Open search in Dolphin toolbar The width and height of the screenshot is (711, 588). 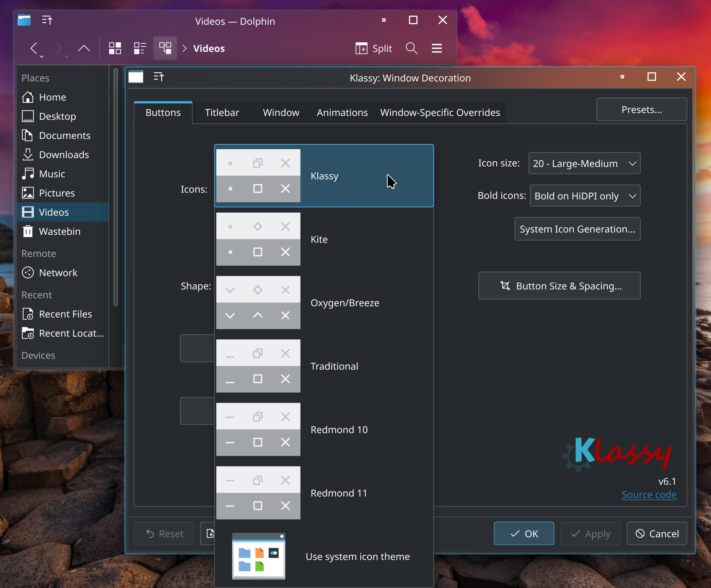pos(411,48)
